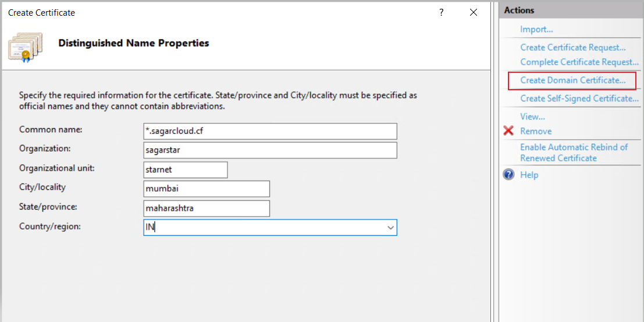This screenshot has width=644, height=322.
Task: Focus the State/province field with maharashtra
Action: 207,208
